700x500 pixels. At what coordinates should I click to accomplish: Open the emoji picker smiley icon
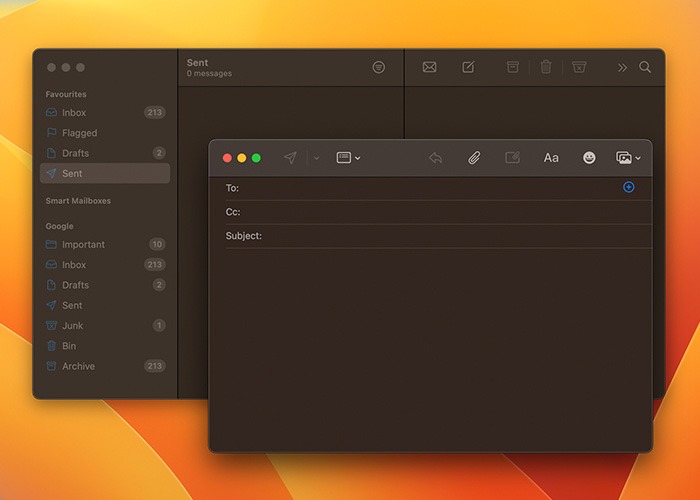tap(589, 158)
